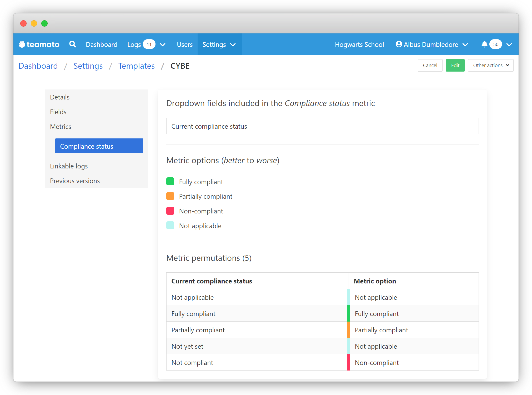The width and height of the screenshot is (532, 395).
Task: Click the green maximize window button
Action: tap(44, 23)
